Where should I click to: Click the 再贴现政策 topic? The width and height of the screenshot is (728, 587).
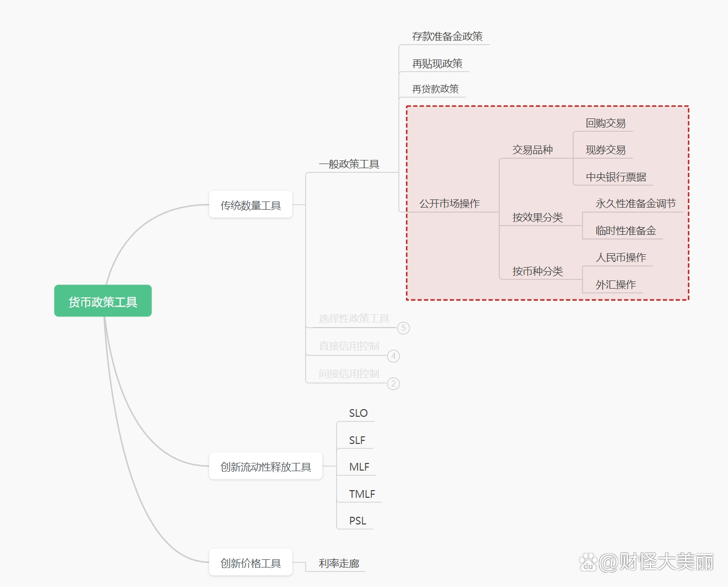pyautogui.click(x=437, y=64)
